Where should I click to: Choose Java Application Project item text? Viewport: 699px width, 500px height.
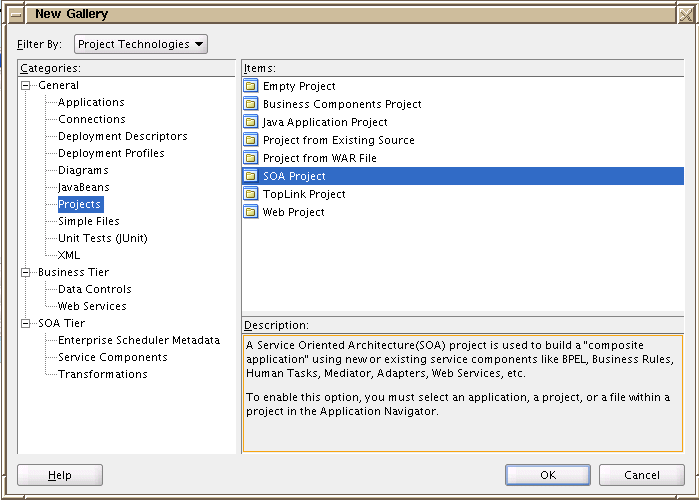pyautogui.click(x=325, y=122)
